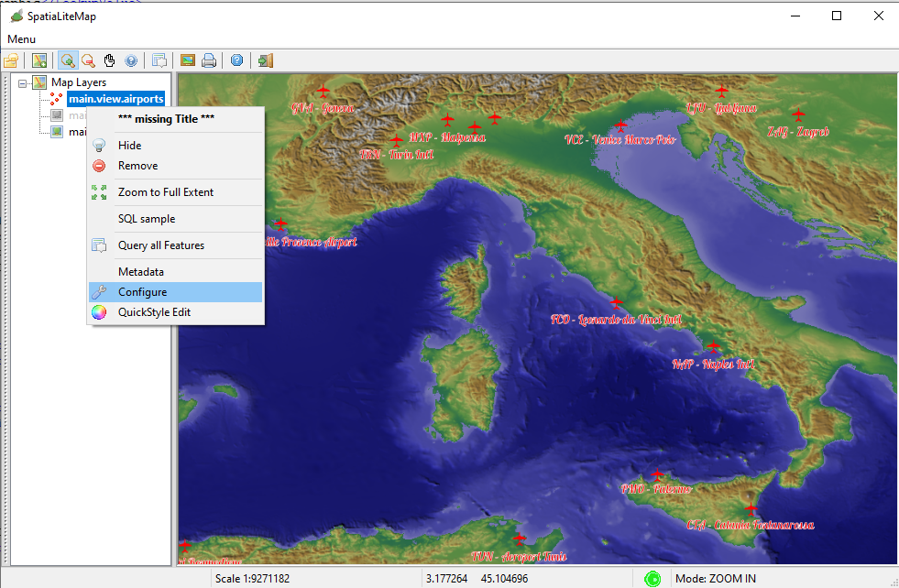Open QuickStyle Edit

click(175, 312)
